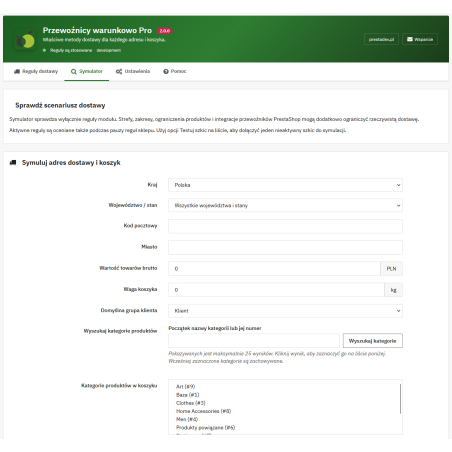Click the development label in header

tap(109, 50)
